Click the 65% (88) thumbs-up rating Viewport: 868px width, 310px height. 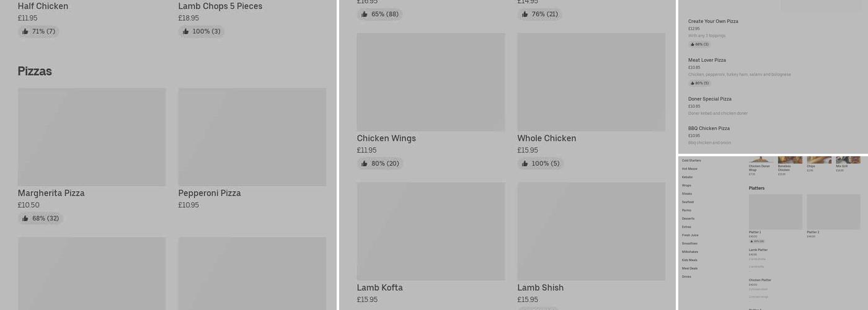click(x=379, y=14)
